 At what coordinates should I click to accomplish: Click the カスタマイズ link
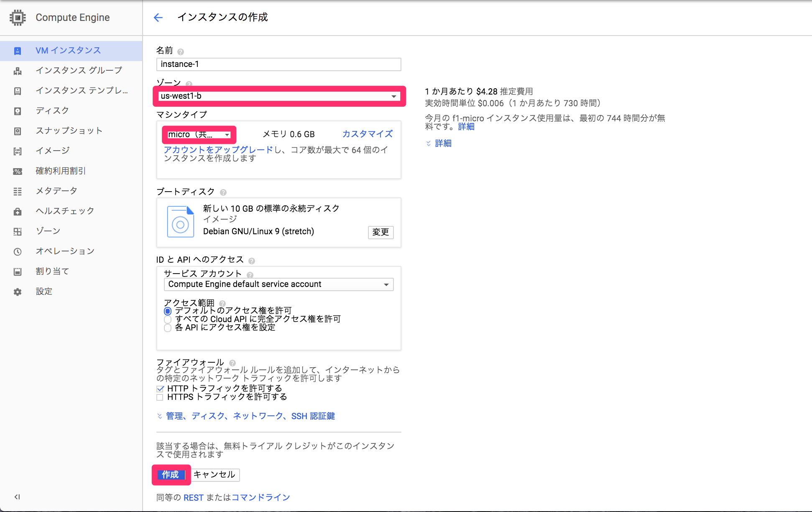(x=368, y=134)
